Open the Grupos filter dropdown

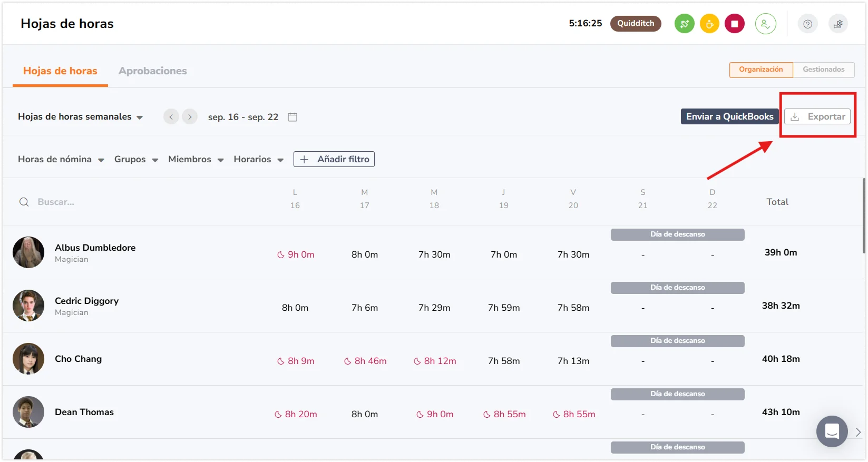(136, 159)
